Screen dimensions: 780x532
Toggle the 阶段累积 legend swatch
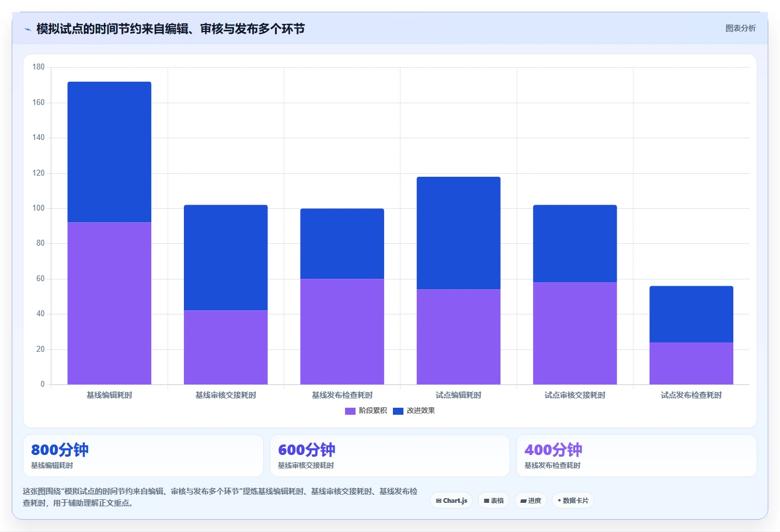coord(350,411)
